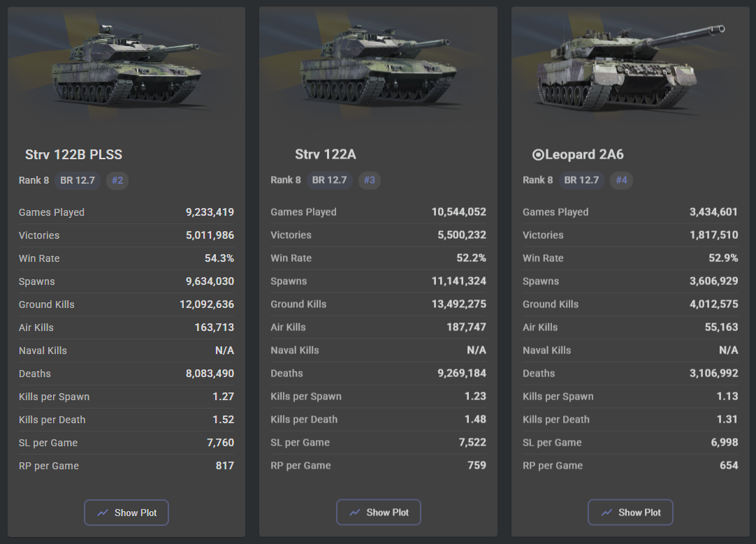756x544 pixels.
Task: Click the 54.3% win rate value
Action: click(x=219, y=258)
